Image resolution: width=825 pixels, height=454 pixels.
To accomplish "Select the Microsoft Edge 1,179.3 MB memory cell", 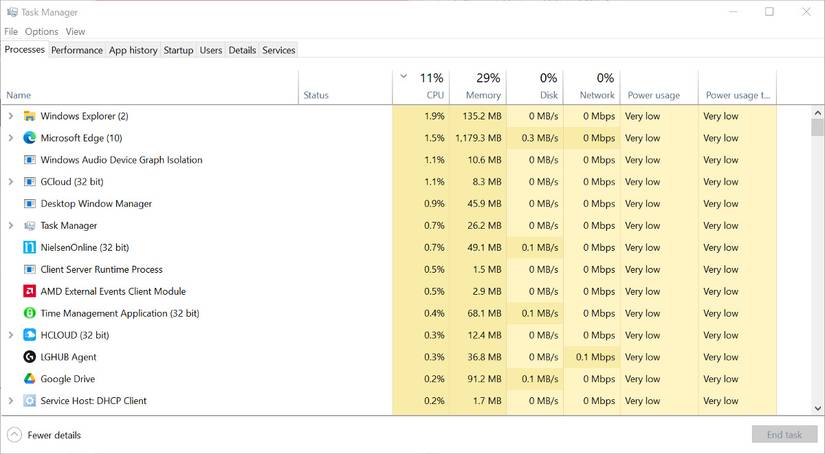I will pos(478,138).
